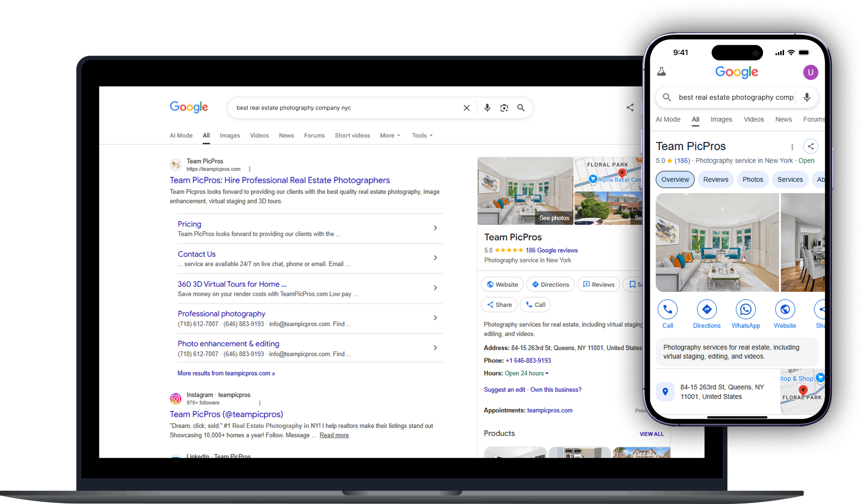
Task: Tap the magnifier icon in phone search bar
Action: tap(667, 98)
